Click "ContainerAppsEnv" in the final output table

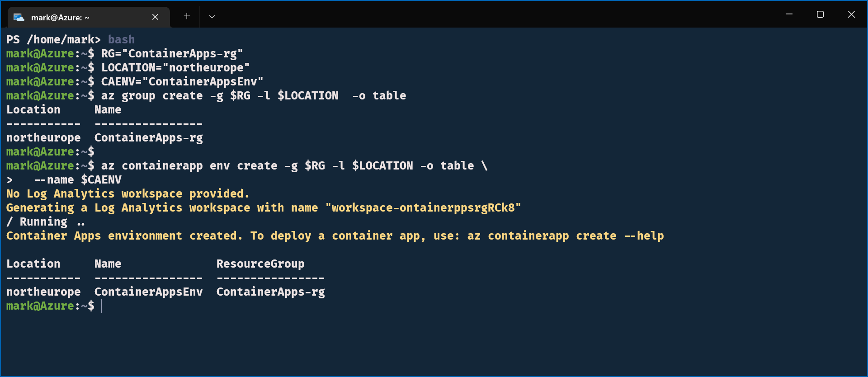click(148, 292)
